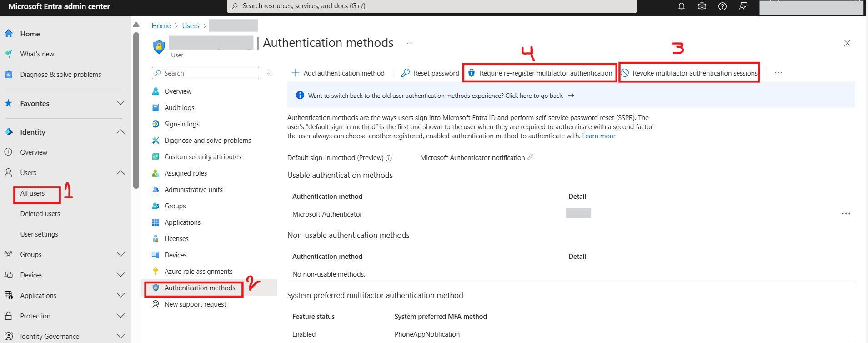
Task: Click the Sign-in logs icon
Action: click(156, 124)
